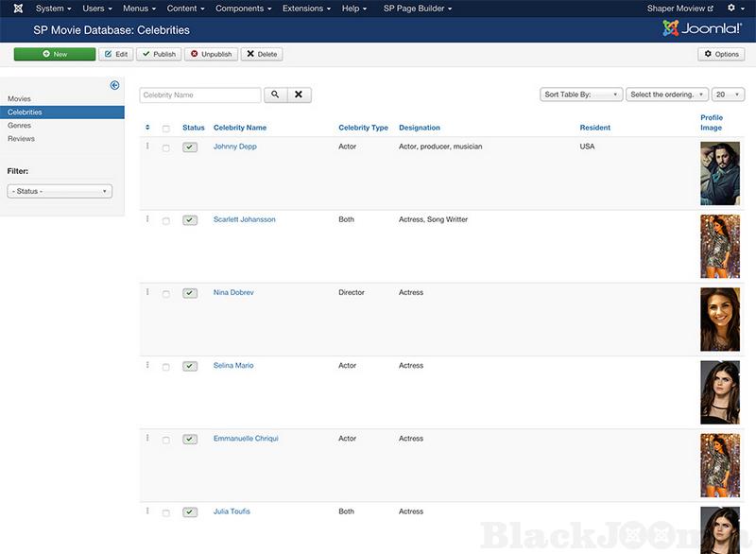Image resolution: width=756 pixels, height=554 pixels.
Task: Open the Sort Table By dropdown
Action: [580, 95]
